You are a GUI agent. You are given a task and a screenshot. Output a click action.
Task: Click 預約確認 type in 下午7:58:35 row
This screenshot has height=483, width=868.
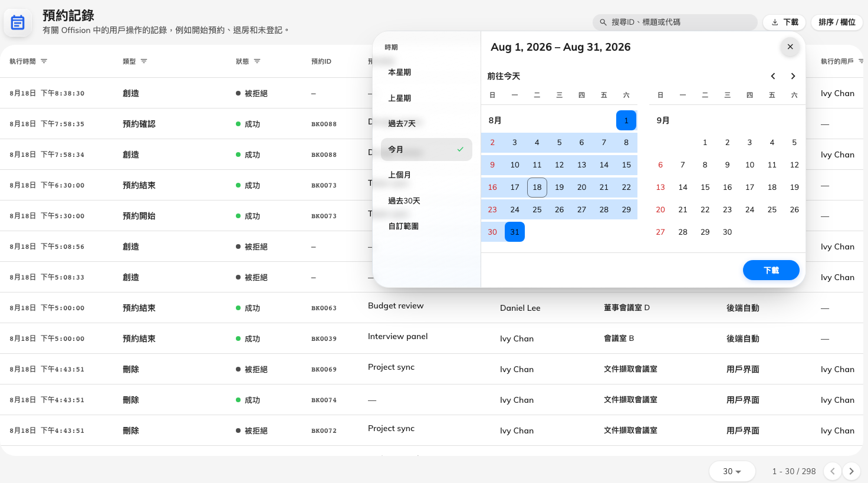pyautogui.click(x=139, y=124)
